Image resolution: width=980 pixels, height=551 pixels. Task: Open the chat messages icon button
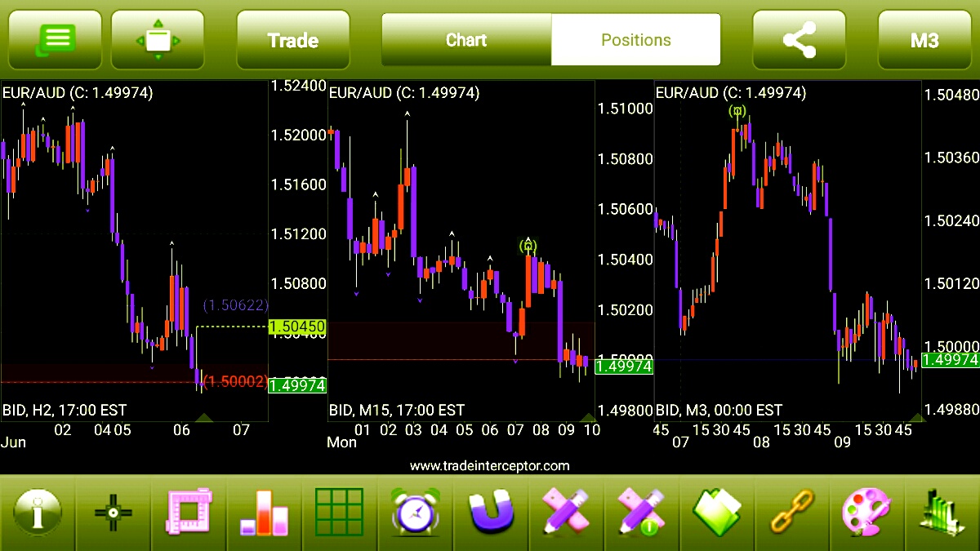[x=55, y=39]
